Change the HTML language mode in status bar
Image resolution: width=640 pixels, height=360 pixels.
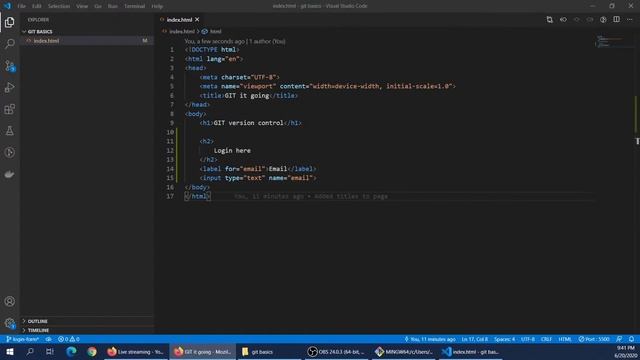[x=565, y=339]
